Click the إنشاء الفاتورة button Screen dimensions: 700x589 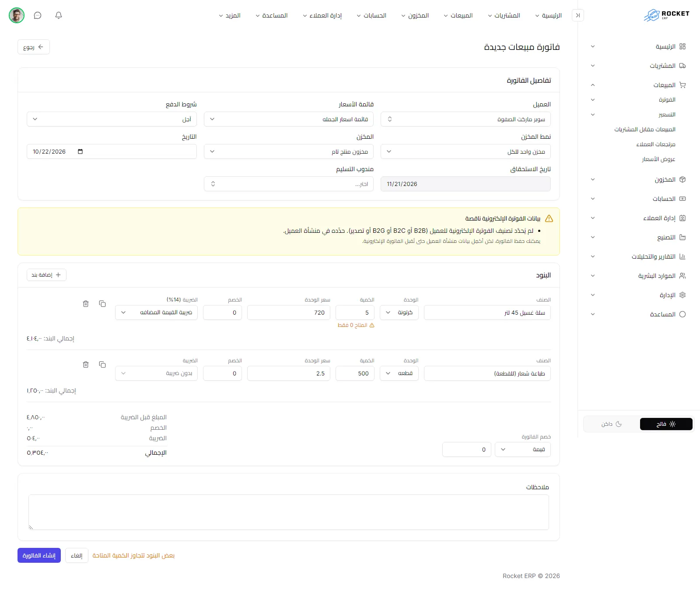39,555
